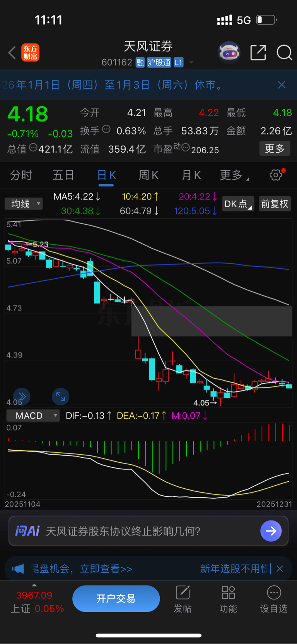Tap the 问Ai question input field
Viewport: 297px width, 644px height.
pos(148,531)
